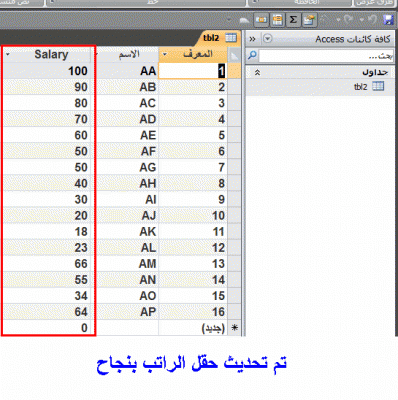This screenshot has width=398, height=400.
Task: Click the form-view icon left of Sigma
Action: (277, 20)
